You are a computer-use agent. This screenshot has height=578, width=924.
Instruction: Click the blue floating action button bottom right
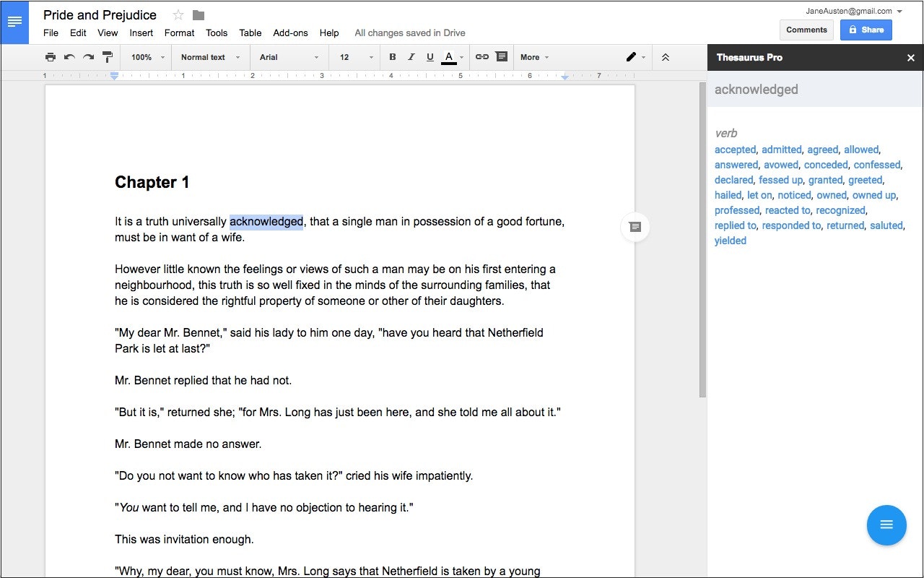pyautogui.click(x=886, y=525)
